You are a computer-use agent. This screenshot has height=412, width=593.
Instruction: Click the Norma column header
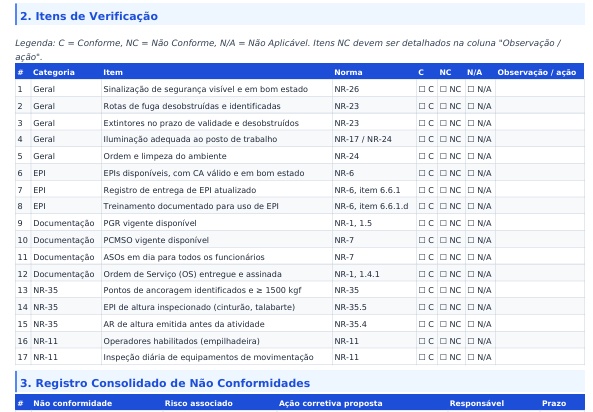click(x=348, y=72)
